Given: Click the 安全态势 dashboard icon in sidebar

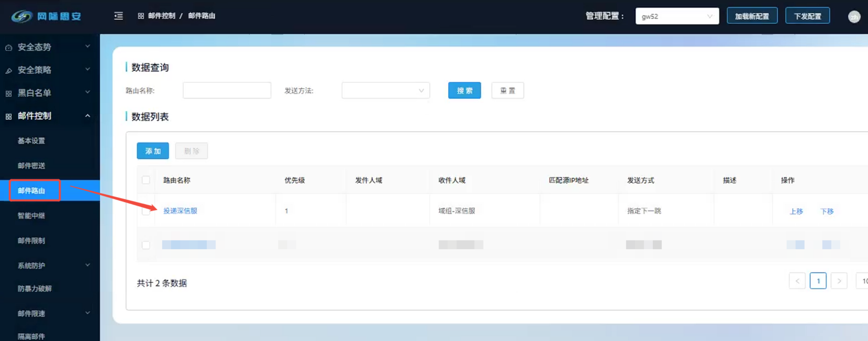Looking at the screenshot, I should pyautogui.click(x=9, y=47).
